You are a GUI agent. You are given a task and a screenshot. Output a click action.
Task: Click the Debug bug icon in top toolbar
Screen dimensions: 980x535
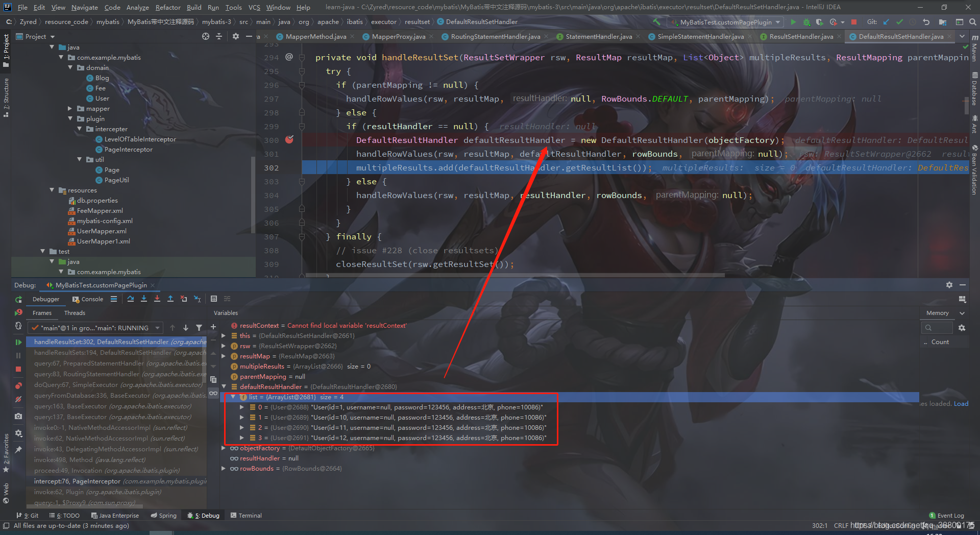click(806, 22)
